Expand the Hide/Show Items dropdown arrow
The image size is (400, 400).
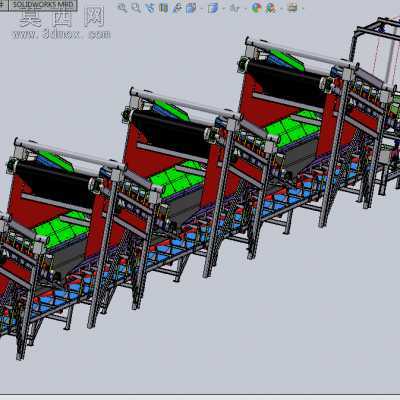pyautogui.click(x=245, y=8)
